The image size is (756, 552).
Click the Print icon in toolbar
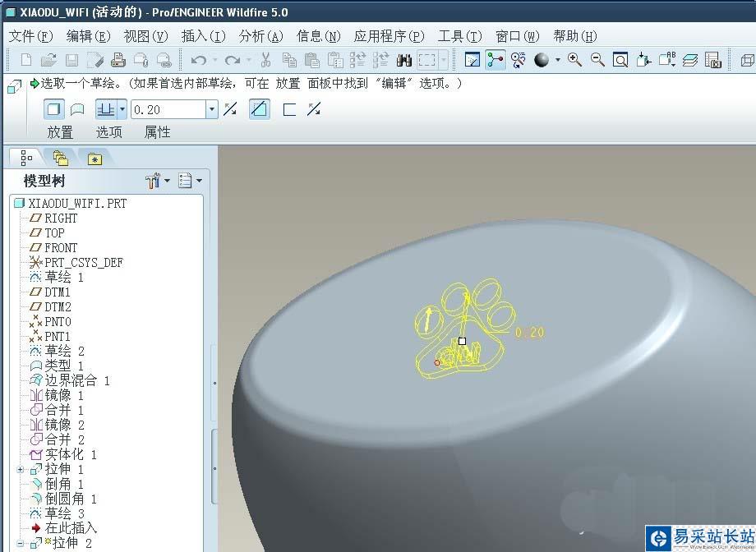click(118, 60)
